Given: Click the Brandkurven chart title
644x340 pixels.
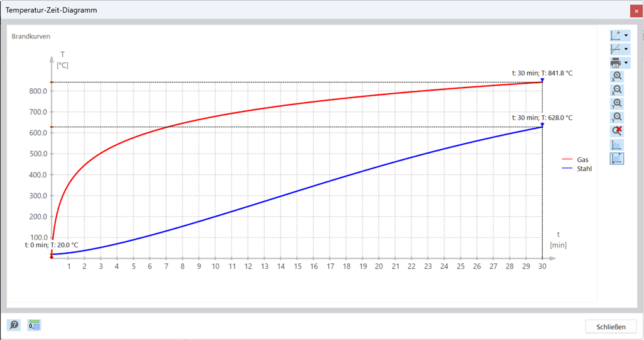Looking at the screenshot, I should point(31,36).
